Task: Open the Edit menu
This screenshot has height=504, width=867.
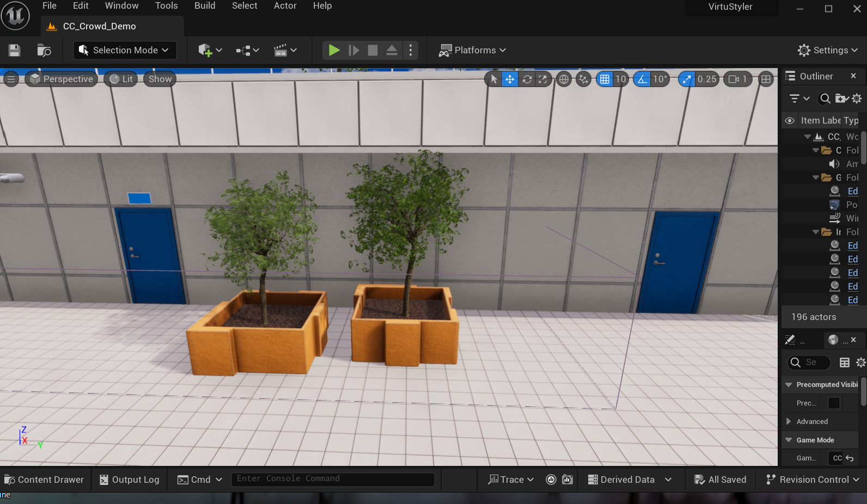Action: 81,5
